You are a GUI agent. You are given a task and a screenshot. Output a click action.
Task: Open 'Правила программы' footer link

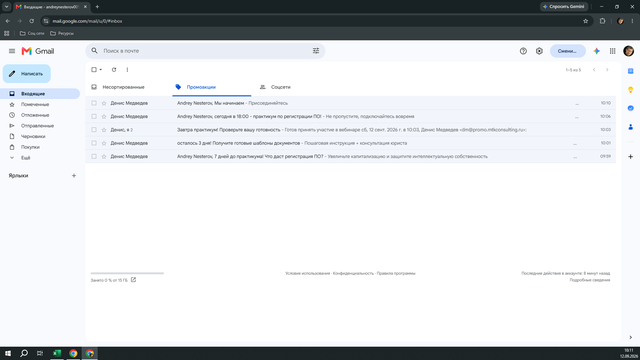pos(396,273)
